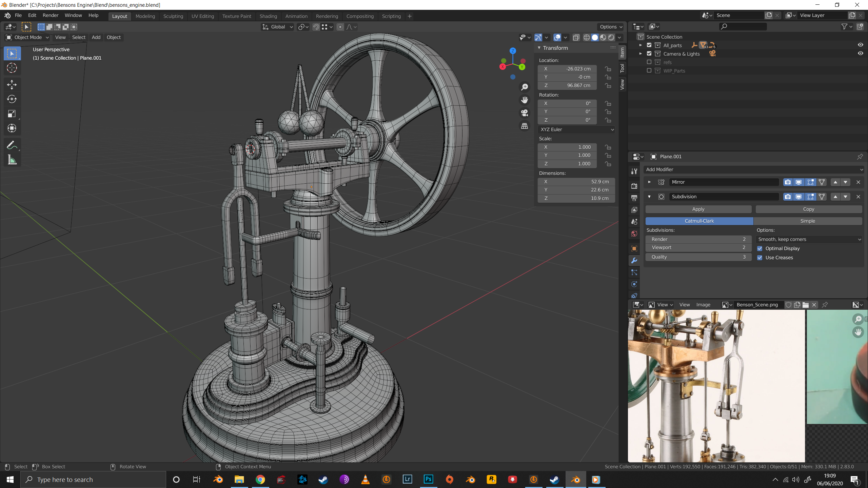Screen dimensions: 868x488
Task: Switch to orthographic/perspective grid view
Action: (x=525, y=126)
